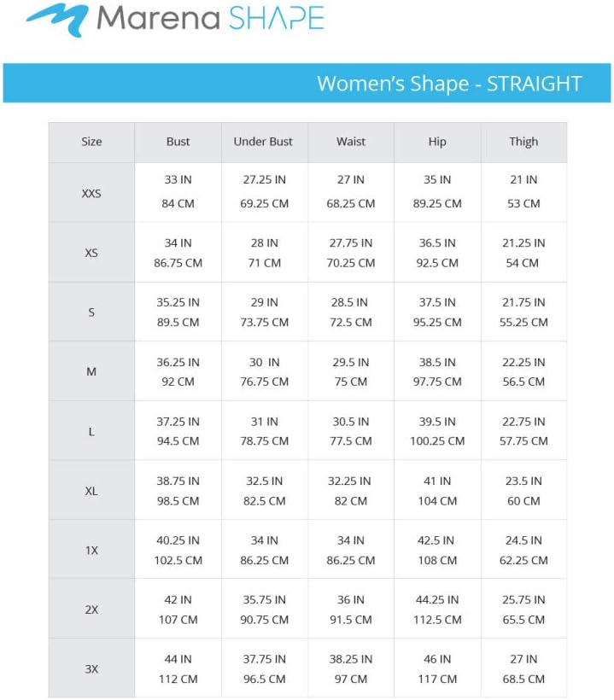The width and height of the screenshot is (614, 700).
Task: Click the Marena SHAPE brand name
Action: click(x=210, y=18)
